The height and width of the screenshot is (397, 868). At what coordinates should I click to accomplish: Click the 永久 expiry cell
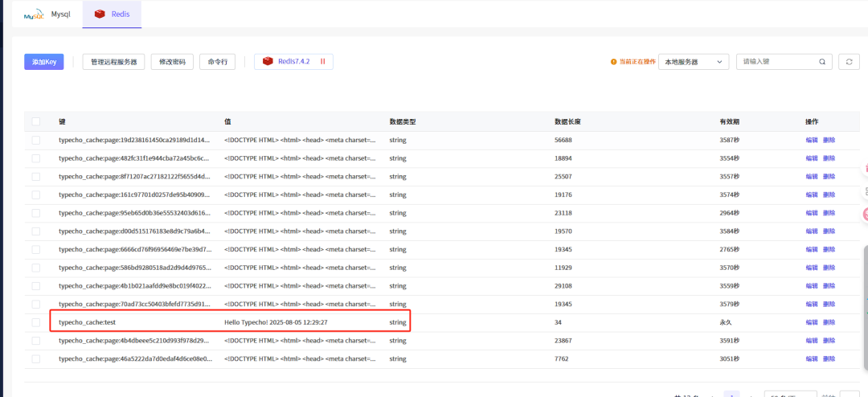pos(725,322)
